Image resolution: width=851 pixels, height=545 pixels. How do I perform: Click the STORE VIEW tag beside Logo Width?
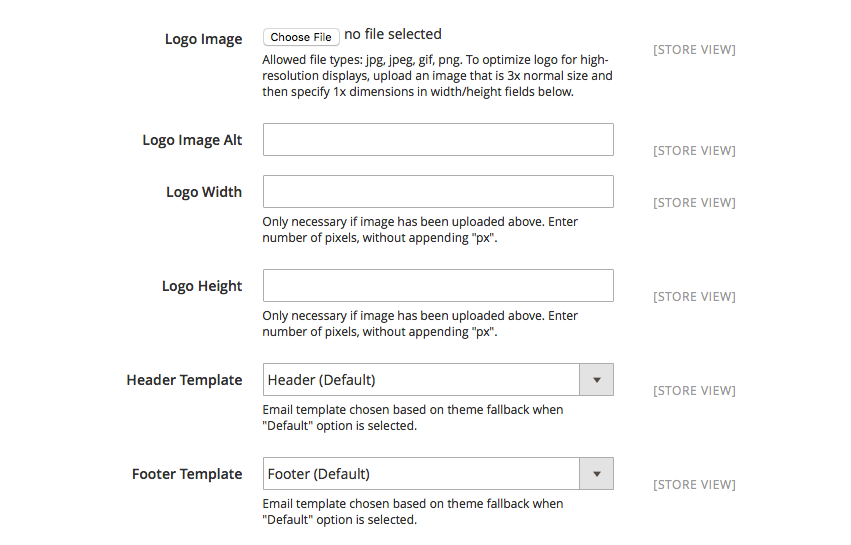pos(694,203)
